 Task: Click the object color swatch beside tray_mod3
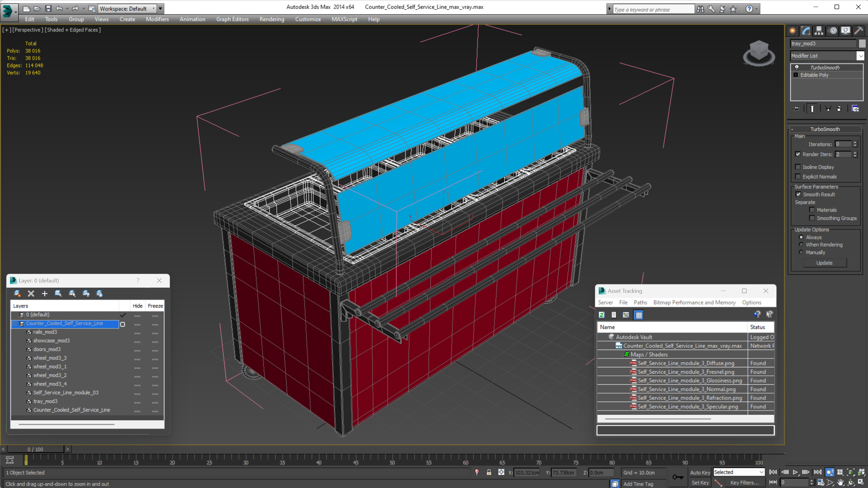coord(862,43)
